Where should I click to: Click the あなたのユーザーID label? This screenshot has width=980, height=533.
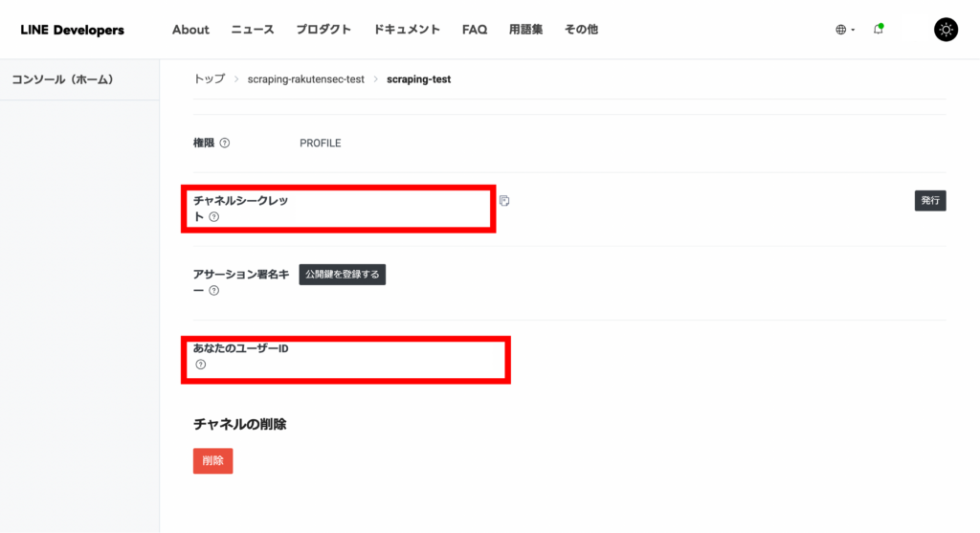pos(240,348)
